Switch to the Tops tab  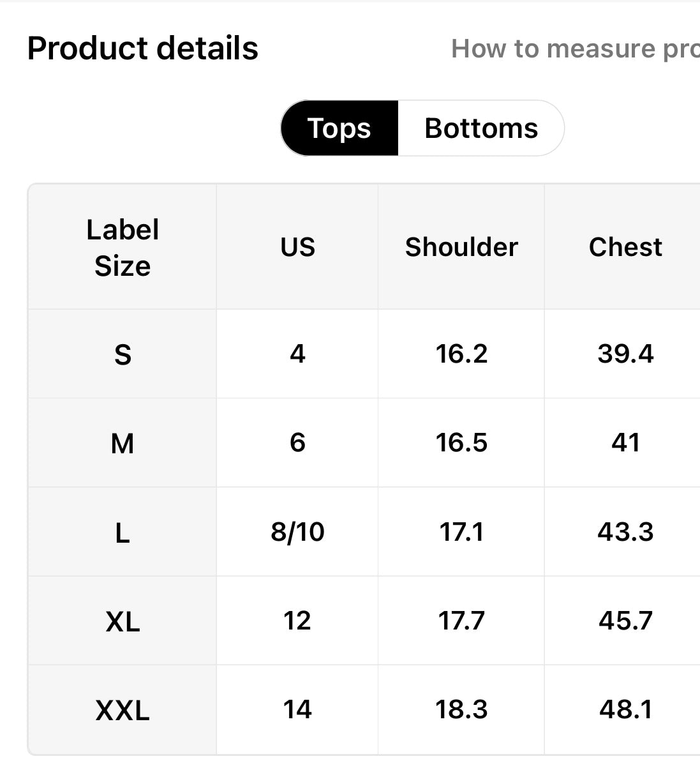coord(339,128)
